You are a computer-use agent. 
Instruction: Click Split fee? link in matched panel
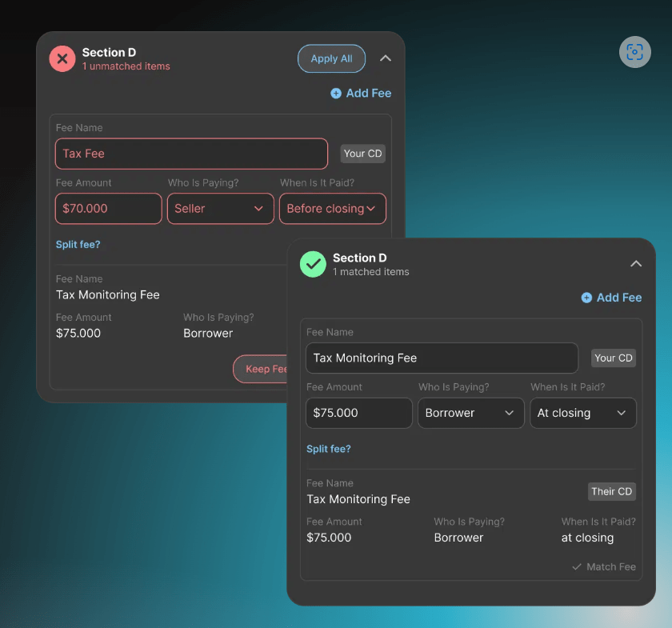(x=328, y=449)
